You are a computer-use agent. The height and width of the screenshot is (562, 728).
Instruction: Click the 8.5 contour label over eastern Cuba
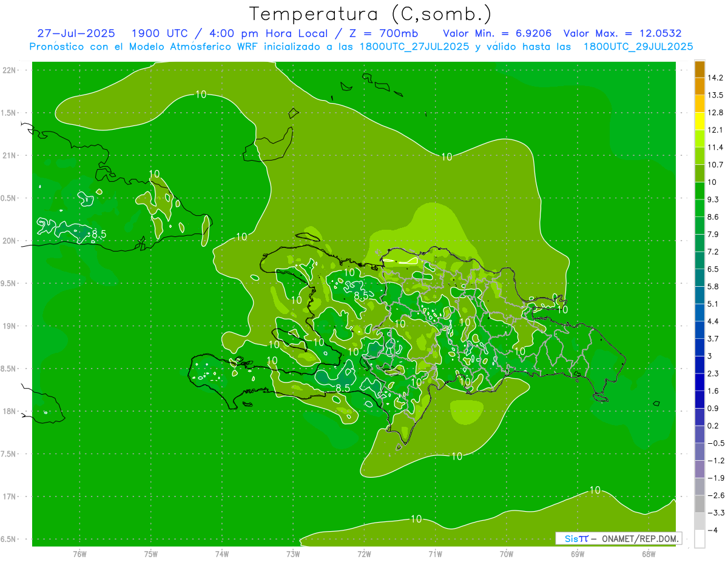pyautogui.click(x=99, y=233)
